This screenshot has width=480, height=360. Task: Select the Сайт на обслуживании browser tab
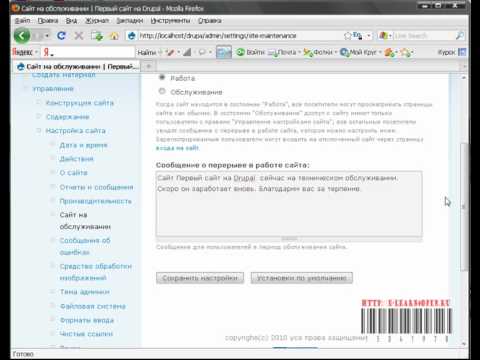[78, 67]
